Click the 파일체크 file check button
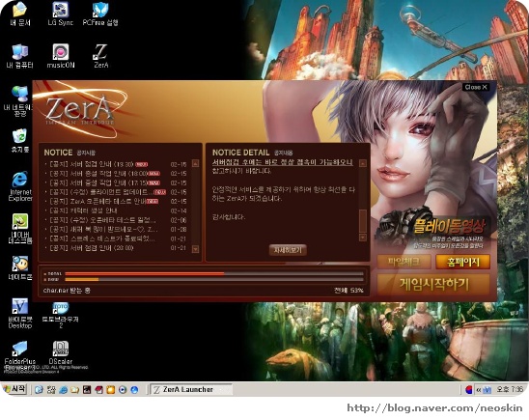The height and width of the screenshot is (420, 529). [x=404, y=262]
